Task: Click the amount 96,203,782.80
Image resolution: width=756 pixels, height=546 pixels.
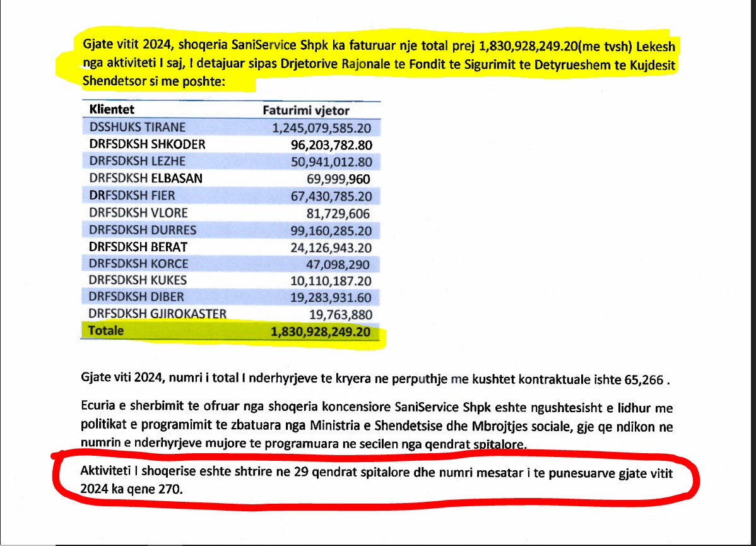Action: pos(331,145)
